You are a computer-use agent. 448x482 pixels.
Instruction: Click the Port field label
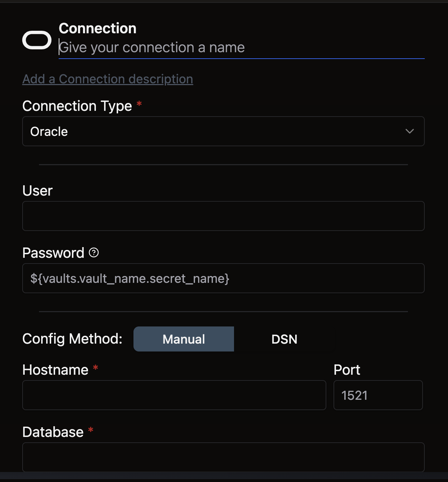(x=347, y=370)
